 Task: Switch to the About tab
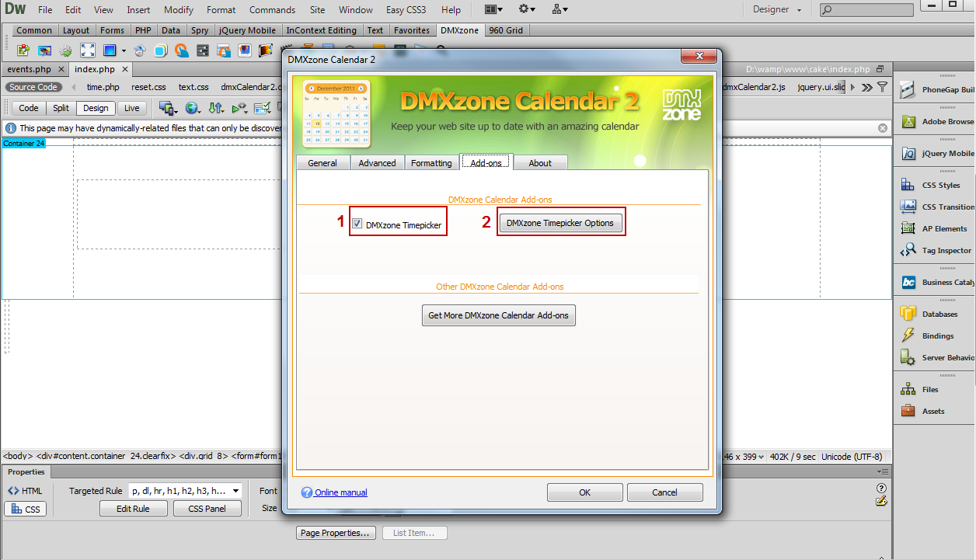pos(540,163)
